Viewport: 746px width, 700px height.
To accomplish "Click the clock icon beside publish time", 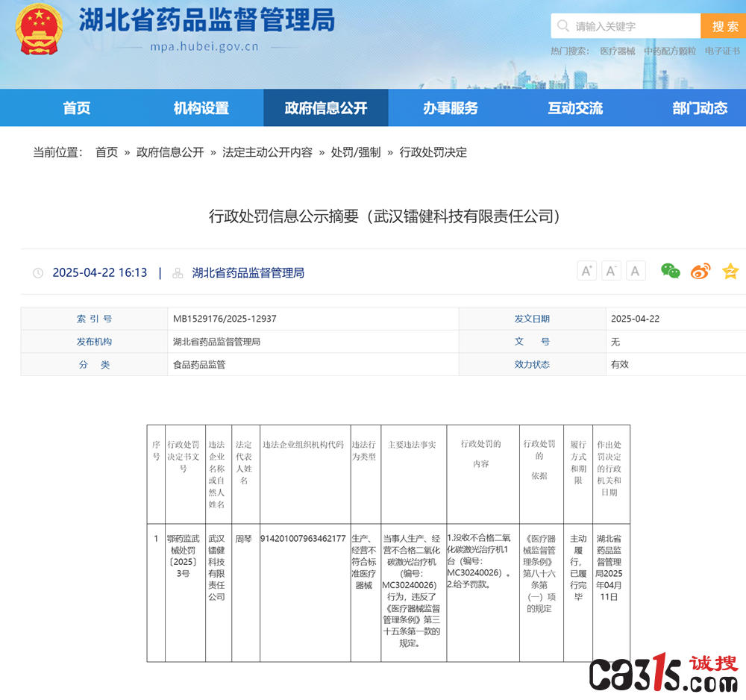I will click(x=38, y=273).
